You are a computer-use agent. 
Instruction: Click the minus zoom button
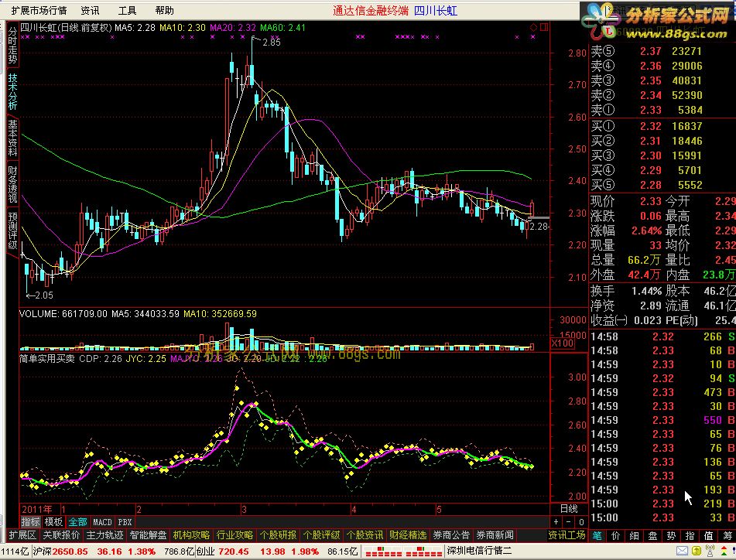click(568, 521)
